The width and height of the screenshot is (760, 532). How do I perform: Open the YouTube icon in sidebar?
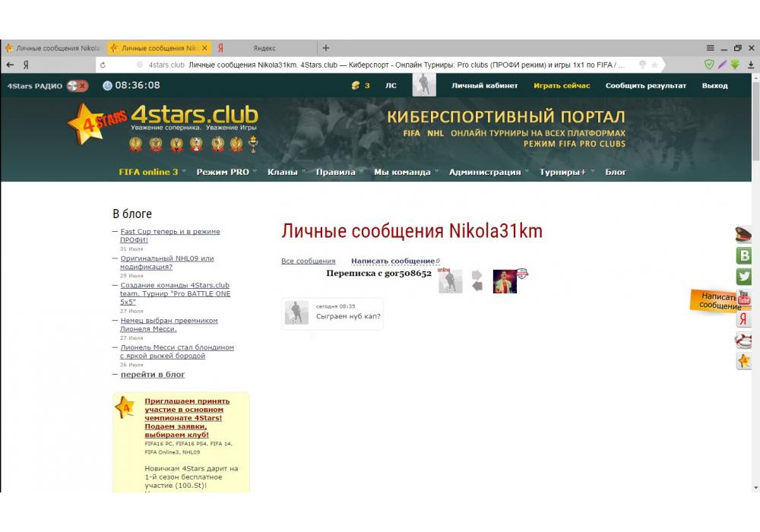(x=745, y=298)
